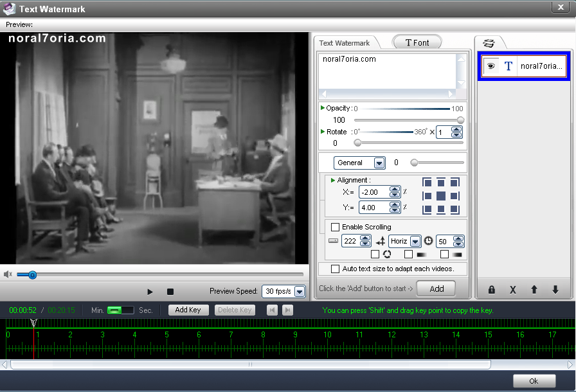Move watermark up with arrow icon

(534, 290)
